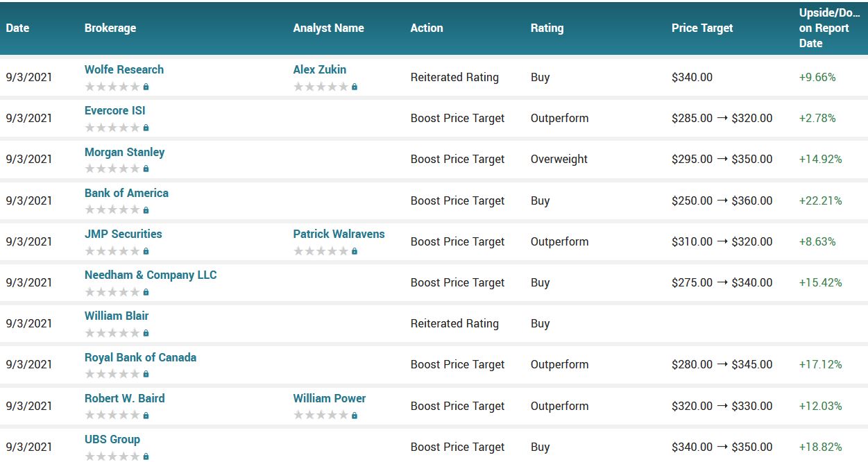The width and height of the screenshot is (868, 462).
Task: Click the Upside/Downside on Report Date header
Action: pyautogui.click(x=829, y=28)
